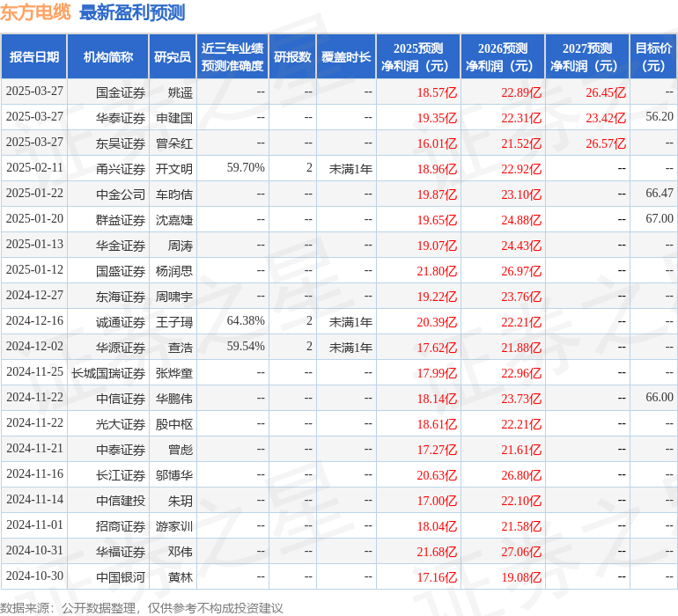
Task: Click the 2027预测净利润 column header
Action: (x=587, y=56)
